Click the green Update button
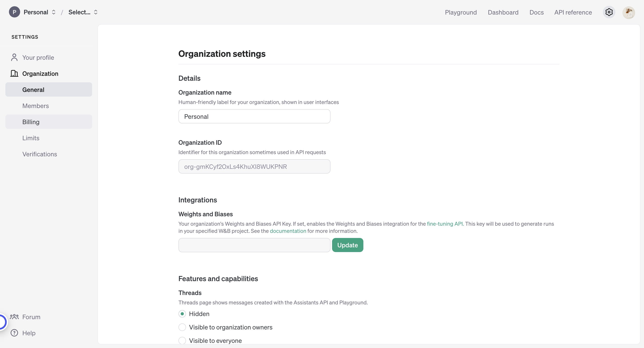Image resolution: width=644 pixels, height=348 pixels. click(x=347, y=245)
